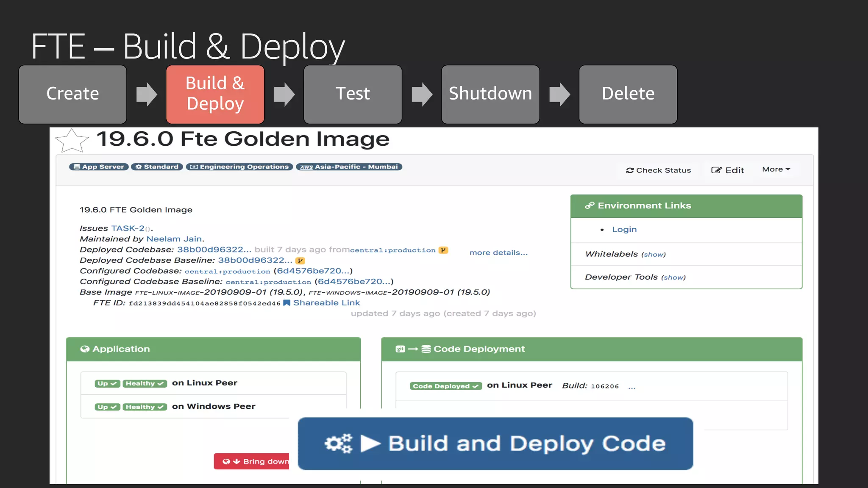Click the Asia-Pacific - Mumbai AWS tag
This screenshot has width=868, height=488.
tap(349, 167)
